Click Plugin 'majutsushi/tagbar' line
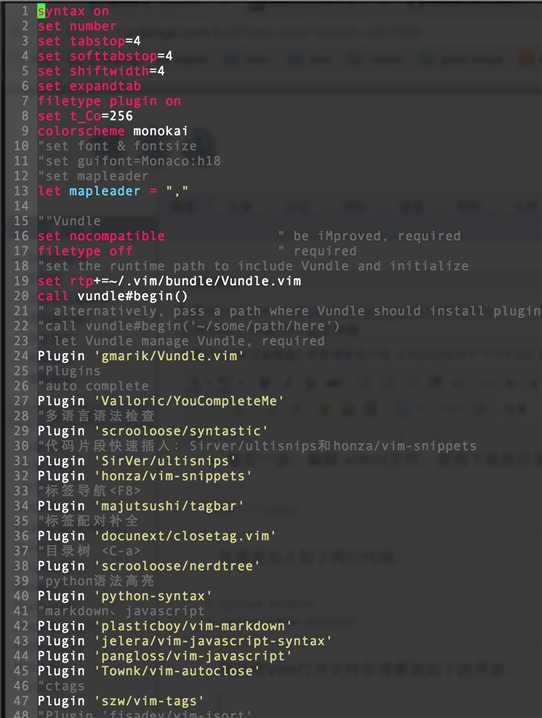542x718 pixels. click(141, 506)
